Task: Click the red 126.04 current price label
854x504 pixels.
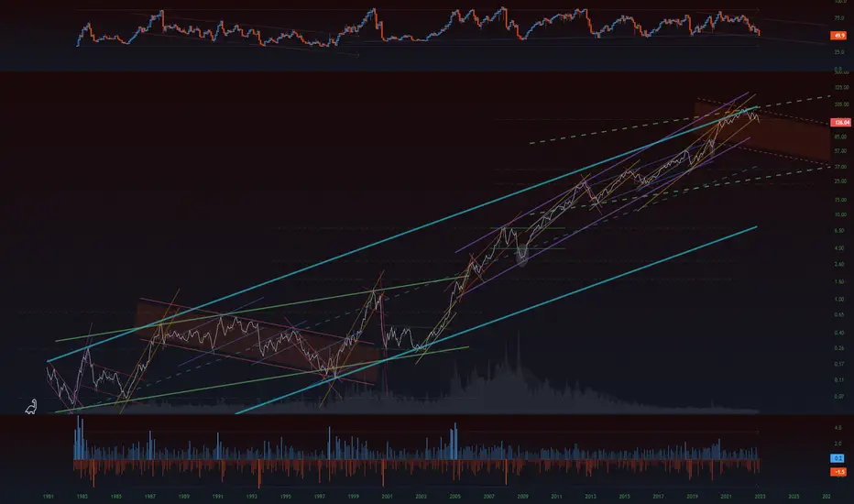Action: (x=840, y=123)
